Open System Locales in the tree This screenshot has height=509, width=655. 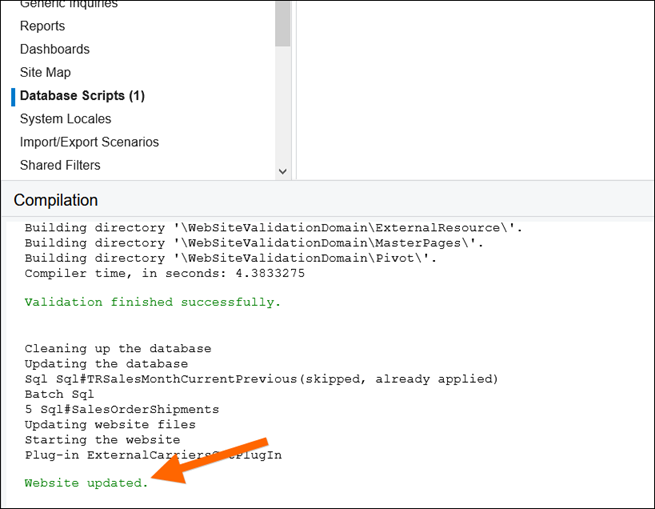(66, 119)
